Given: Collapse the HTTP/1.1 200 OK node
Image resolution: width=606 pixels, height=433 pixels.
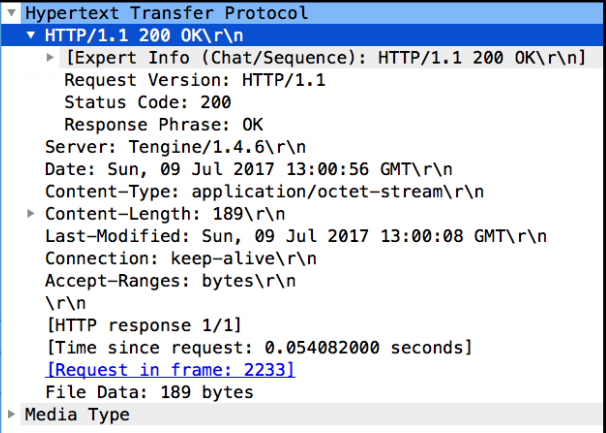Looking at the screenshot, I should pos(33,36).
